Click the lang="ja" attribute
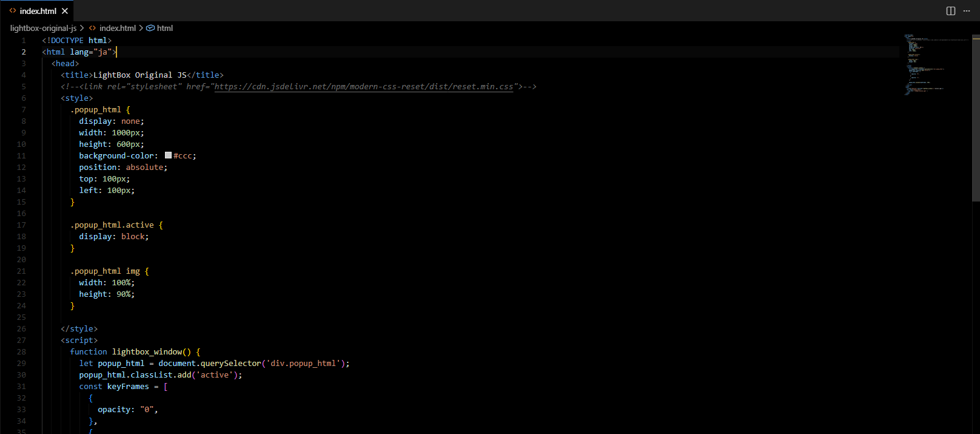 click(91, 52)
